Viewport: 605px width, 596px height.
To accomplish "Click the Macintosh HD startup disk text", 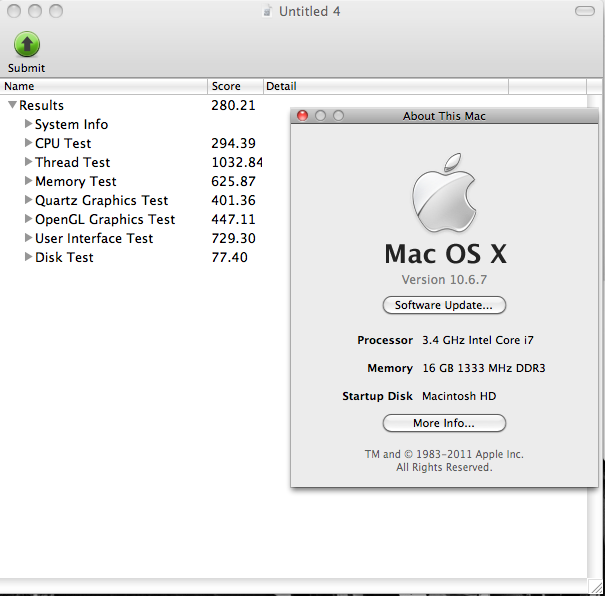I will tap(459, 396).
